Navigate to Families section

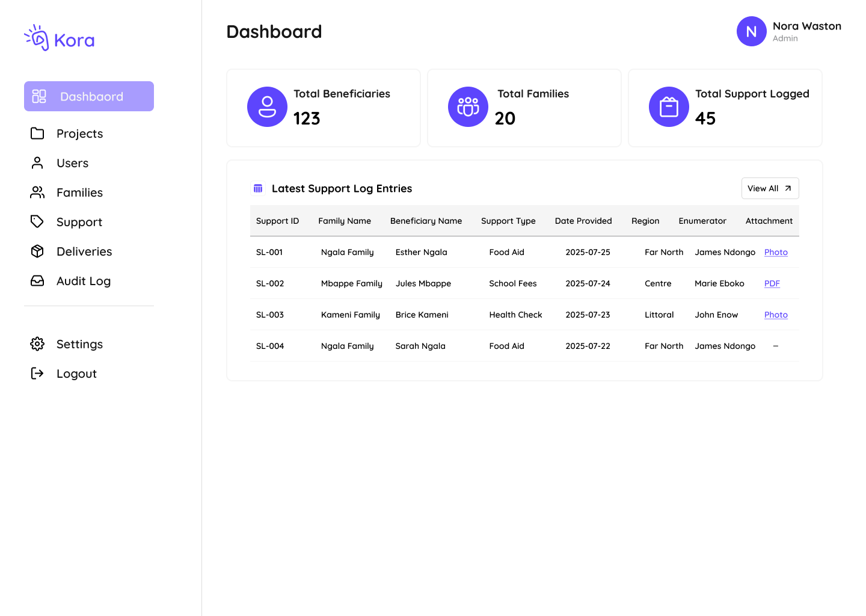(x=79, y=192)
